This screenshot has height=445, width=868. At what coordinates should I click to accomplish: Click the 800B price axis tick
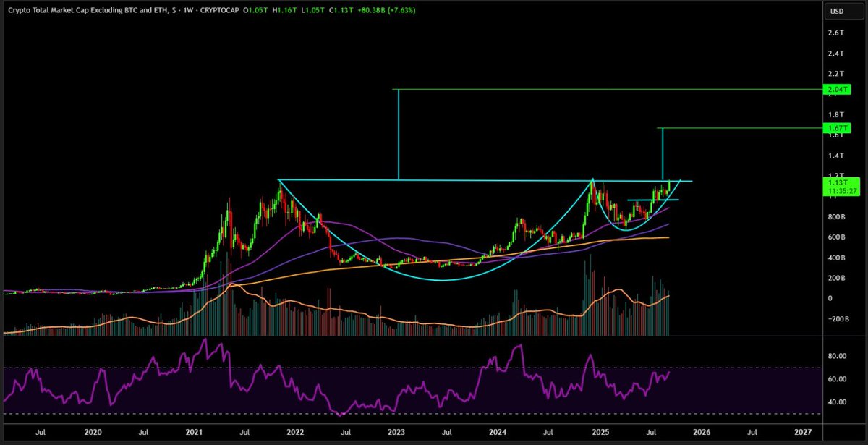click(835, 217)
